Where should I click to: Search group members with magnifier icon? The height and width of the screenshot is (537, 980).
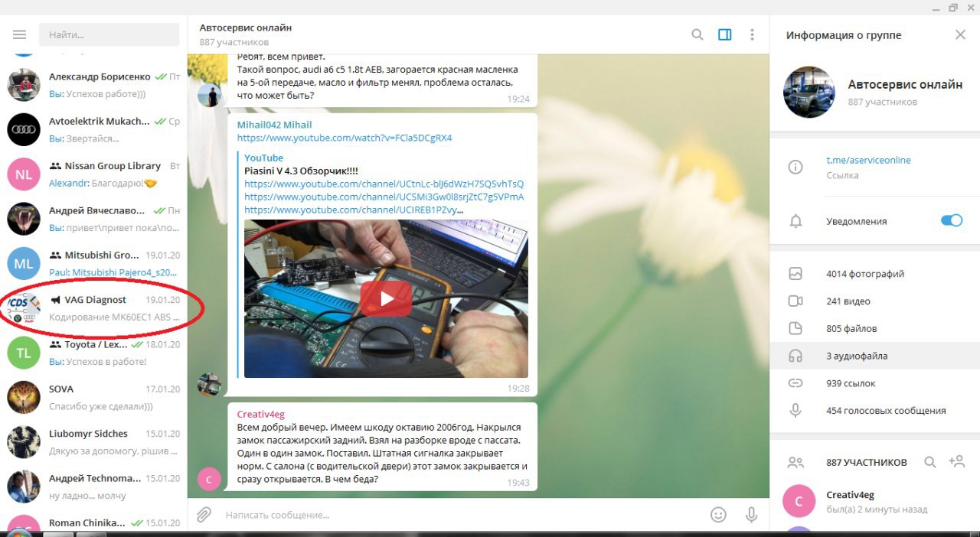coord(929,462)
